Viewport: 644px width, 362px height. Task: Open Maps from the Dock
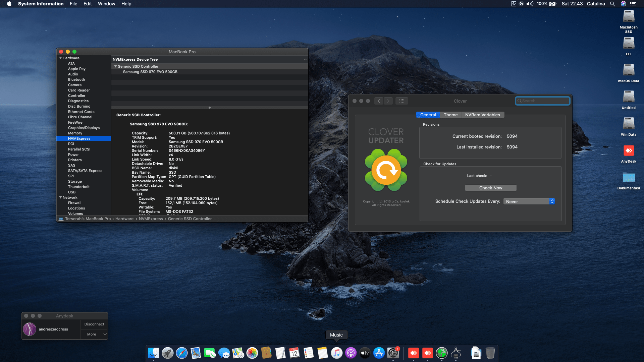(x=238, y=353)
